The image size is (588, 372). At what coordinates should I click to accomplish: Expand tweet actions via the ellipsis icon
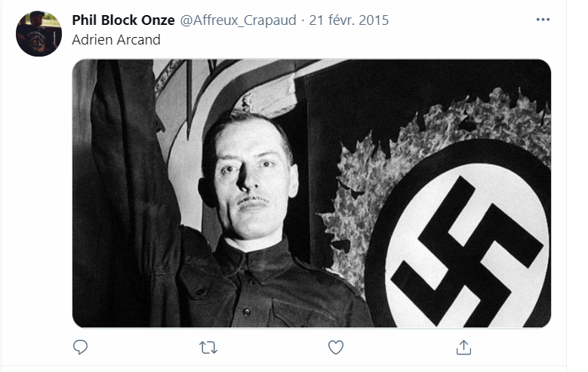click(x=543, y=20)
